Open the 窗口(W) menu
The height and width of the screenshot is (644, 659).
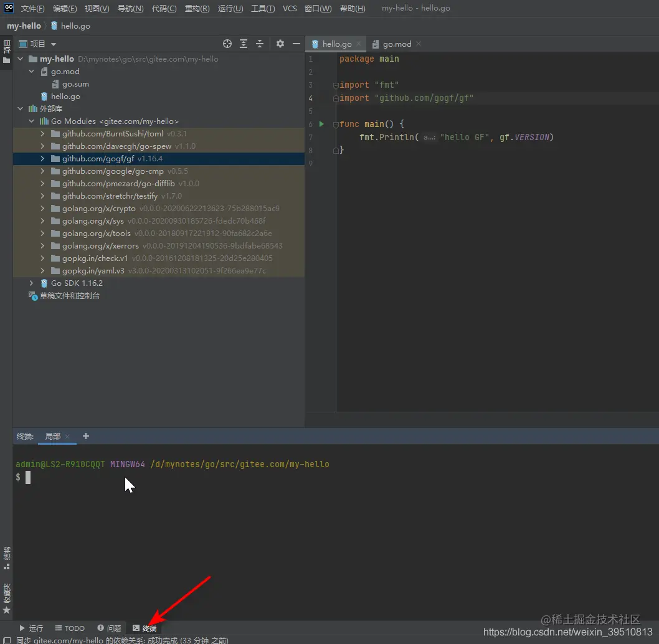(318, 8)
